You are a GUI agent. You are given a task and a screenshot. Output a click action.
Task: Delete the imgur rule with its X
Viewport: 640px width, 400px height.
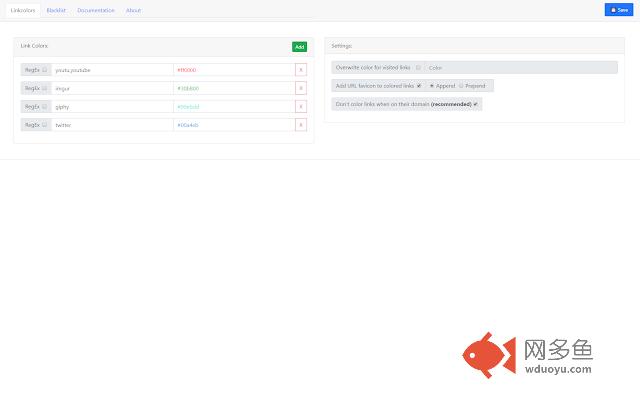[301, 88]
